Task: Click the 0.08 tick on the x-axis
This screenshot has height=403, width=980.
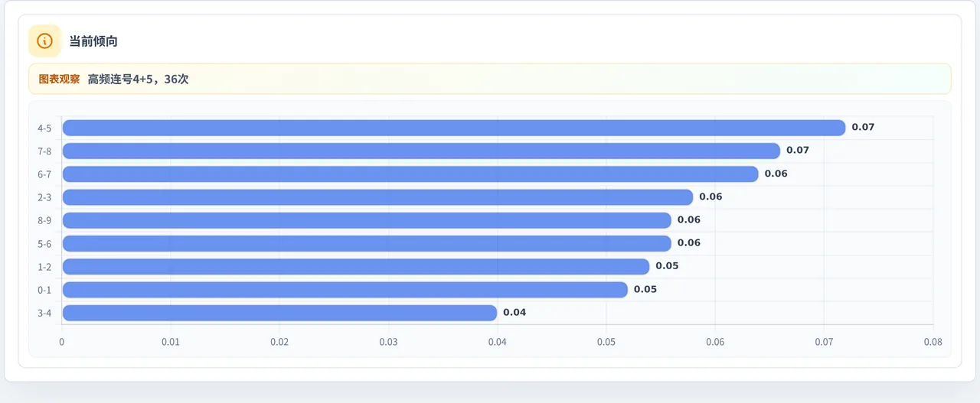Action: (x=933, y=342)
